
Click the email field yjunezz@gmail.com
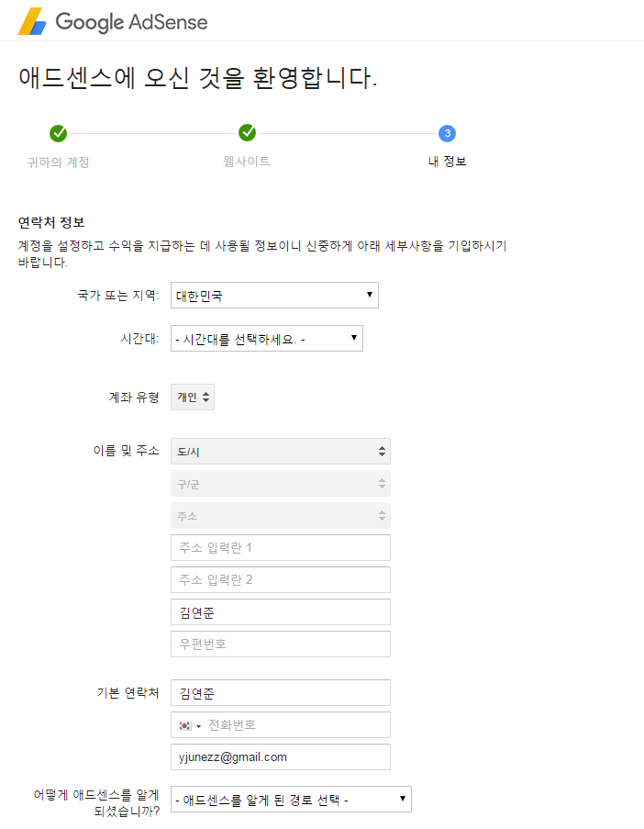tap(281, 757)
